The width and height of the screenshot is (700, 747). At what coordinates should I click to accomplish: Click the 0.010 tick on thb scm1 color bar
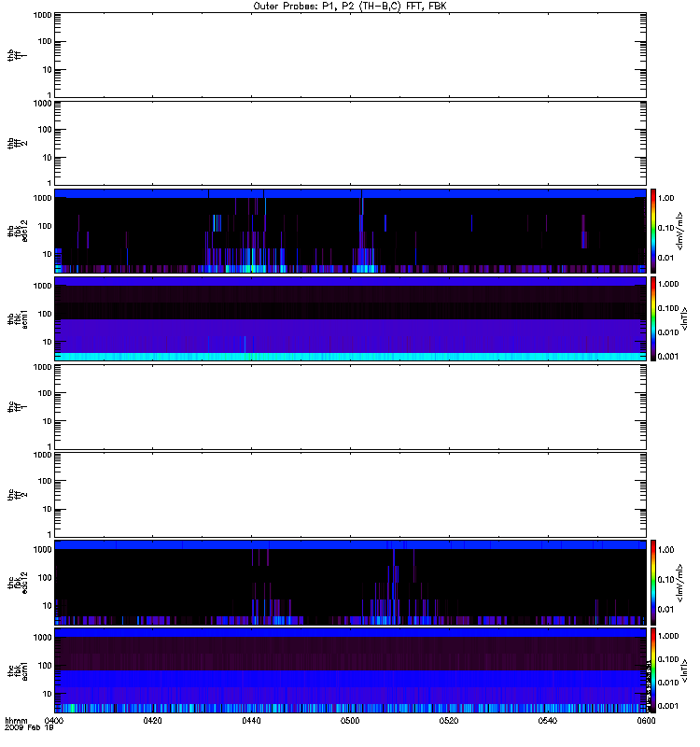pos(668,332)
